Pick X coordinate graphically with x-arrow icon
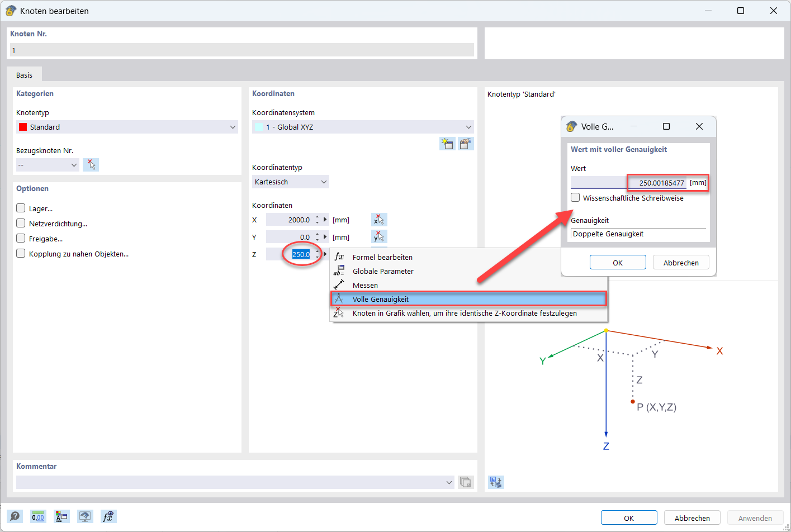Screen dimensions: 791x532 pyautogui.click(x=379, y=219)
